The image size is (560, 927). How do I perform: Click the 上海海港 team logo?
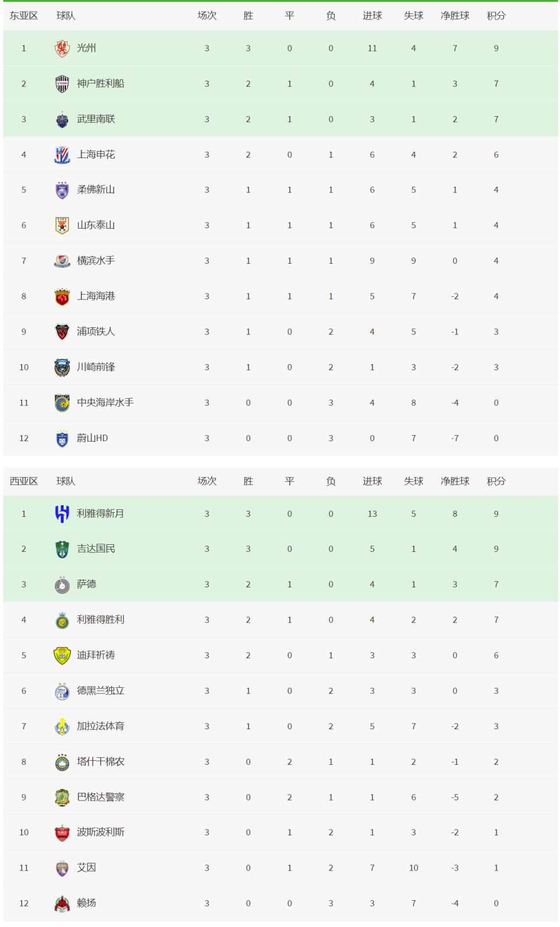[62, 296]
